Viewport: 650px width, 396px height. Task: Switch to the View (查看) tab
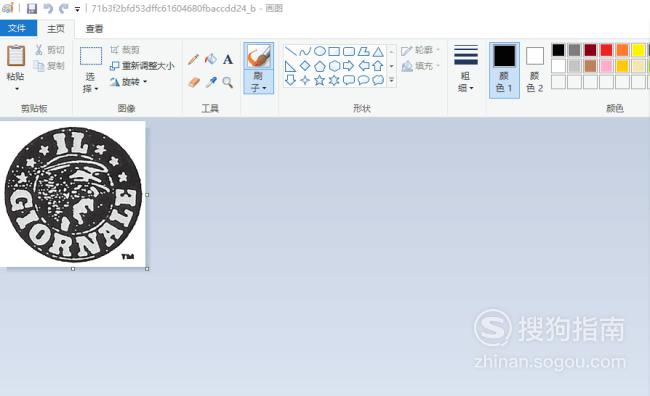tap(94, 28)
